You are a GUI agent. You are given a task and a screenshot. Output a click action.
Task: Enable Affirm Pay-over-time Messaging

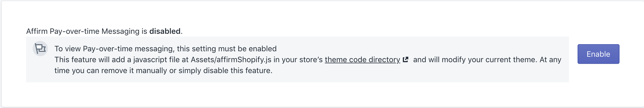tap(598, 54)
